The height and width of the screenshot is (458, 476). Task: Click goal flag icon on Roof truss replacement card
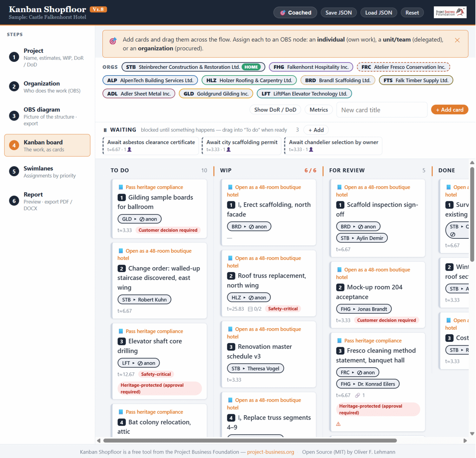(x=230, y=258)
